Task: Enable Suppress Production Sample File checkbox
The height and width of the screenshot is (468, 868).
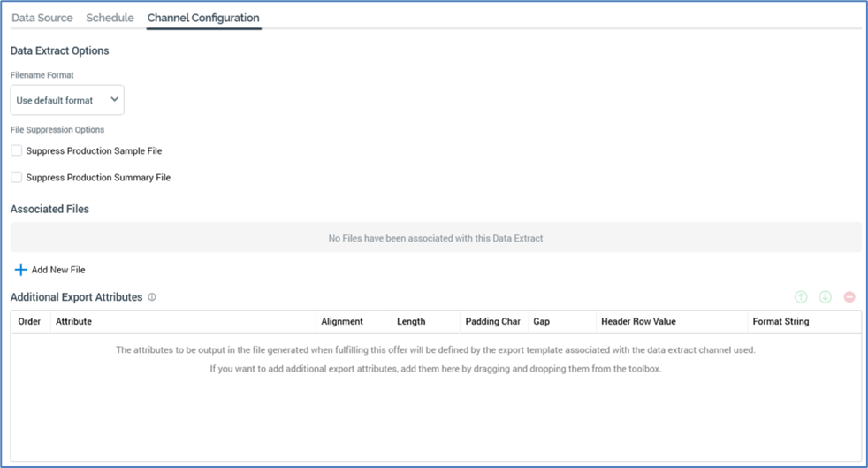Action: pyautogui.click(x=17, y=150)
